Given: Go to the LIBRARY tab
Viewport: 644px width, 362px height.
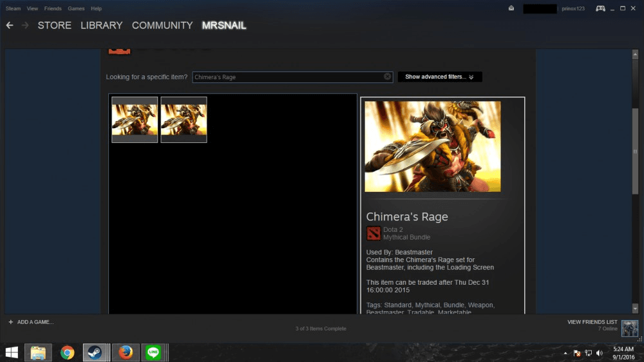Looking at the screenshot, I should [102, 26].
